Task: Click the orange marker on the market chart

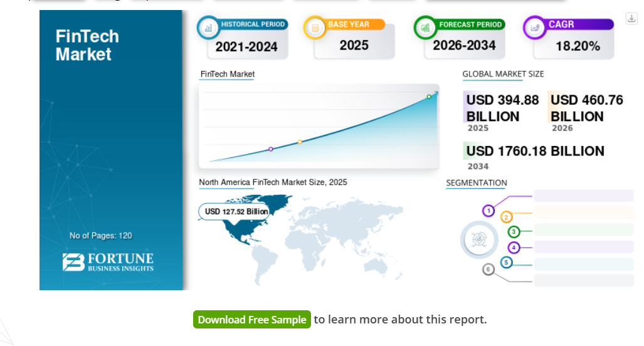Action: (300, 142)
